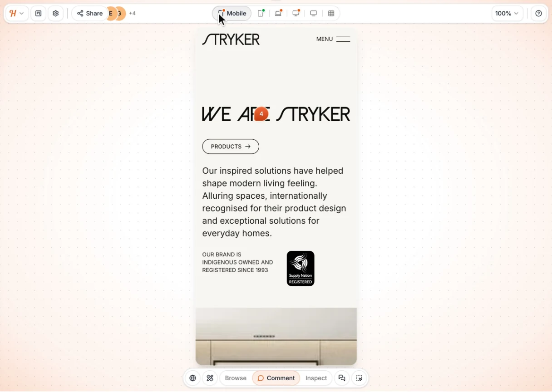
Task: Open the grid breakpoints view icon
Action: click(331, 14)
